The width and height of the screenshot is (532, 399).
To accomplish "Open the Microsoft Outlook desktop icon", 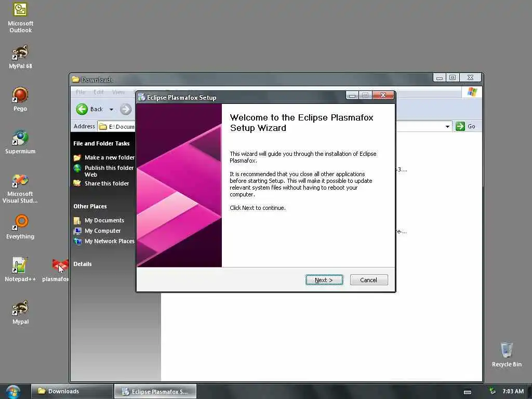I will [x=20, y=17].
